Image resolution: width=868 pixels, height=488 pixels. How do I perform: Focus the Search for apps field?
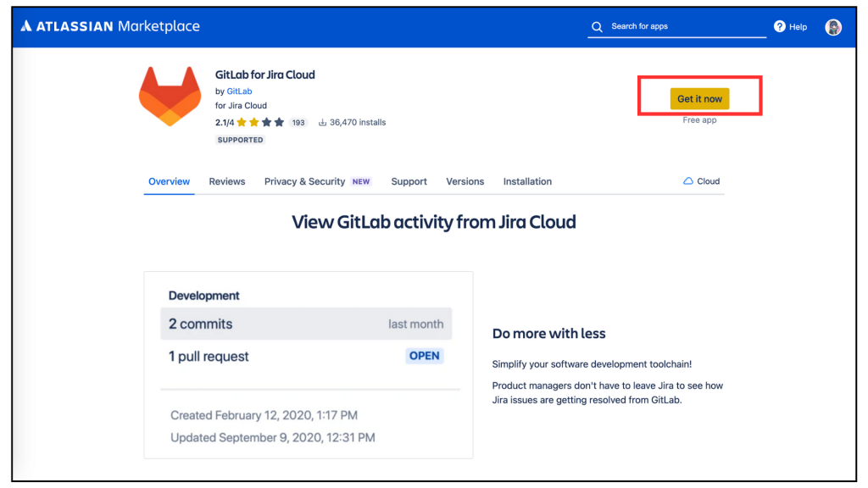(677, 26)
